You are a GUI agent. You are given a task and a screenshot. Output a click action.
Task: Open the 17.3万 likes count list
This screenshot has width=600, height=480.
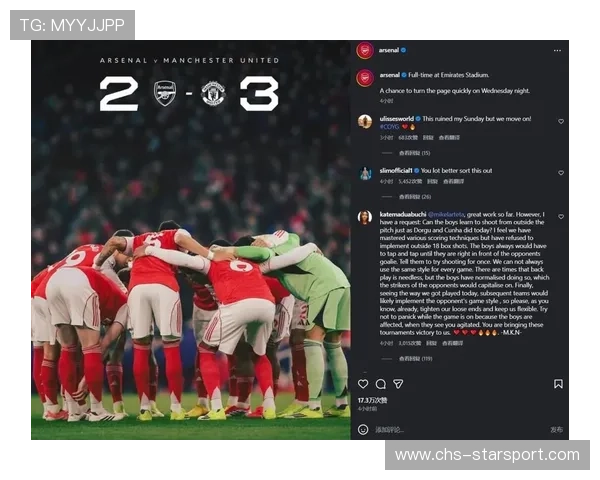(372, 400)
